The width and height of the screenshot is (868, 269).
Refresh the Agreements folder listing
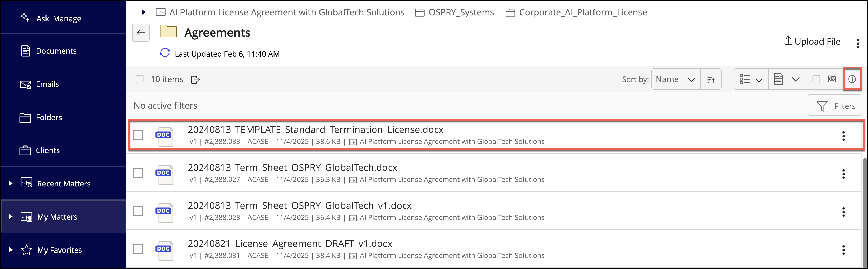pos(165,53)
